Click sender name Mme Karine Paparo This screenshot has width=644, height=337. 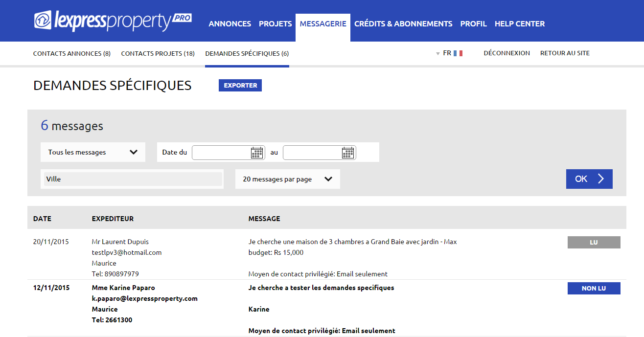tap(123, 288)
